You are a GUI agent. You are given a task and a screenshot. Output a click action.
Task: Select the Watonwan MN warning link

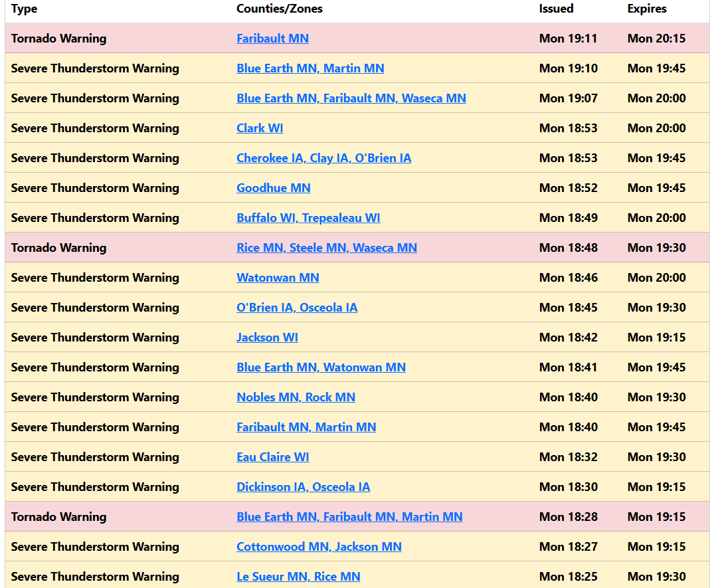coord(278,278)
